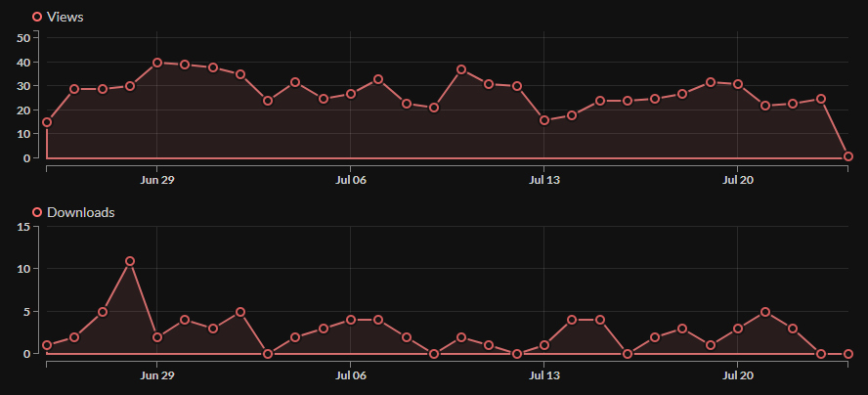The height and width of the screenshot is (395, 868).
Task: Click 'Jul 06' label under Views chart
Action: [x=350, y=180]
